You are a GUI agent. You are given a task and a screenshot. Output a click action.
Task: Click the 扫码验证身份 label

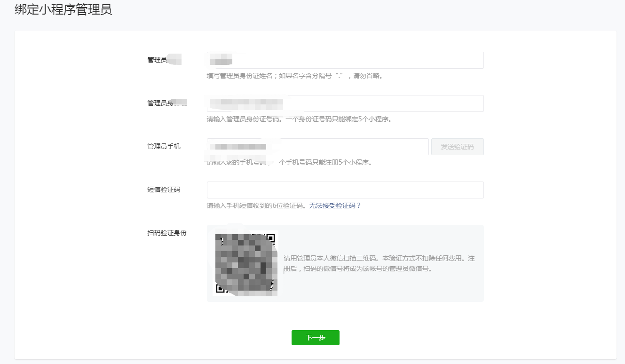[x=167, y=233]
